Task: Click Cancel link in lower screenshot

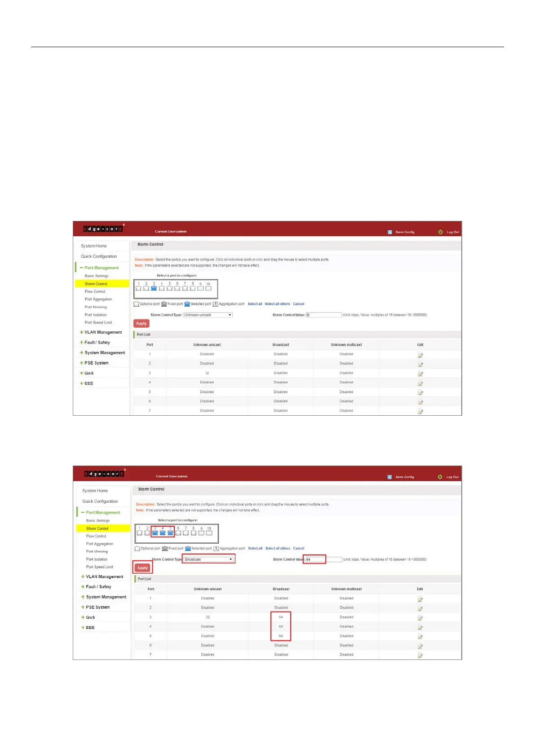Action: (299, 548)
